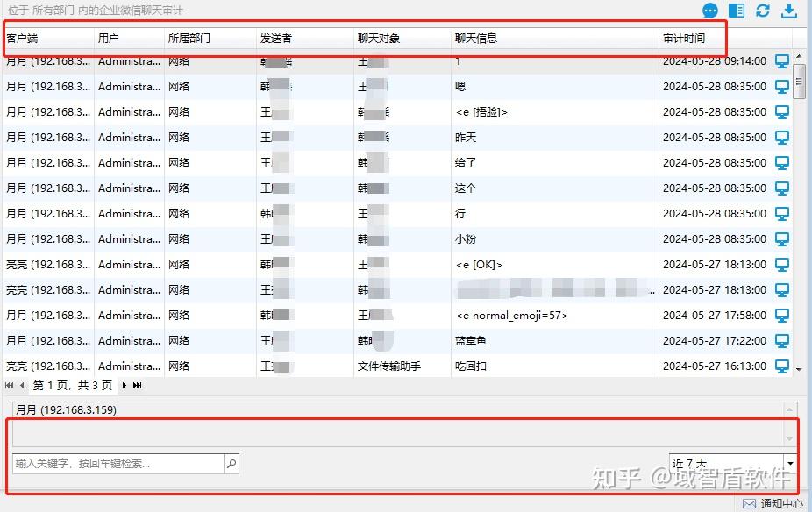This screenshot has width=812, height=512.
Task: Open monitor icon for the 给了 row
Action: 782,162
